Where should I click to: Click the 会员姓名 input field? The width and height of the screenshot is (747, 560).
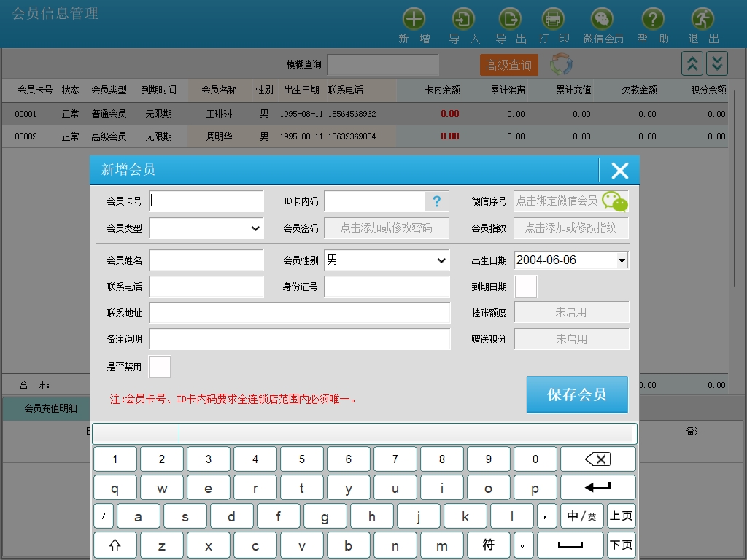tap(206, 260)
